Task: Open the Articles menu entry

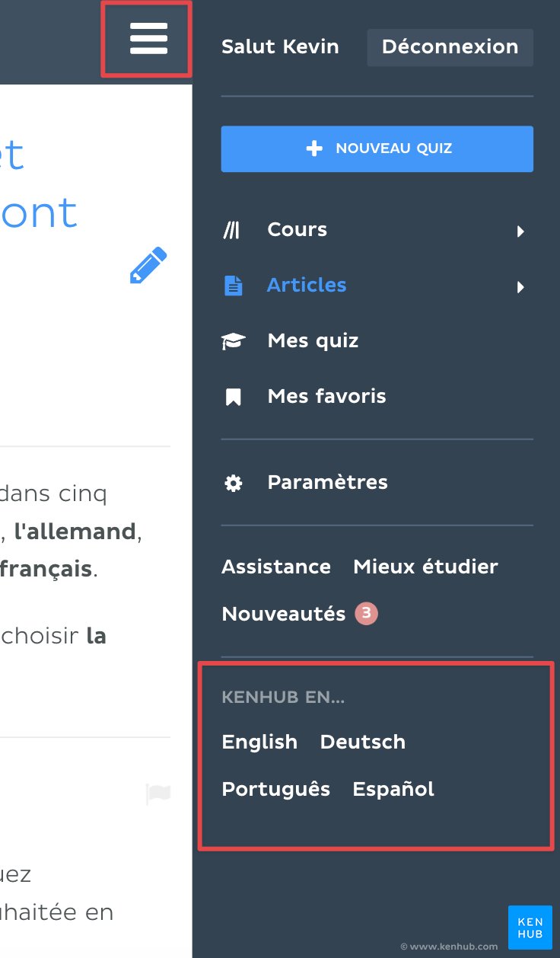Action: pyautogui.click(x=307, y=285)
